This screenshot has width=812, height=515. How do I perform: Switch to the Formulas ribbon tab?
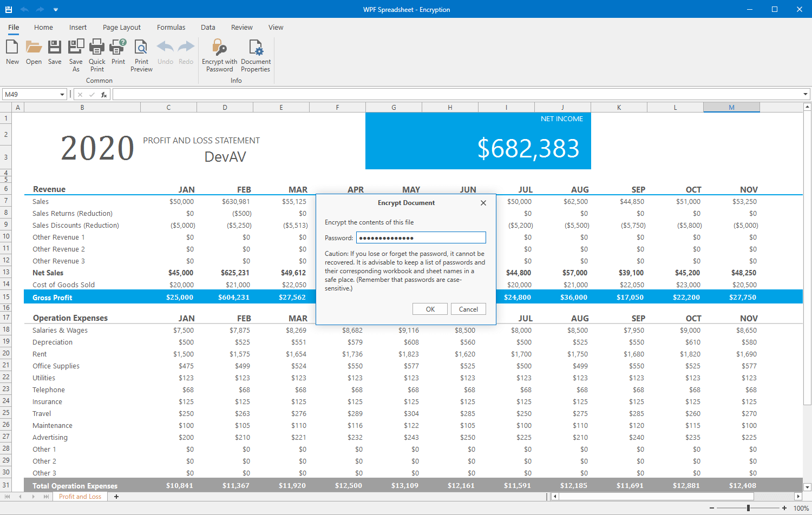click(x=171, y=28)
